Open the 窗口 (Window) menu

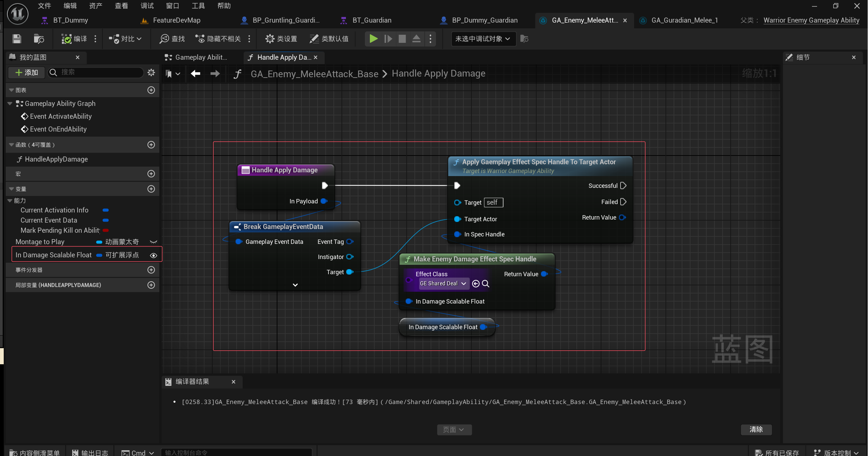[x=172, y=6]
